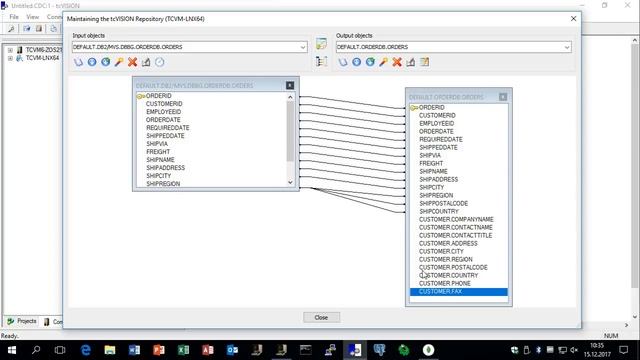
Task: Select ORDERDATE in the output field list
Action: (x=436, y=131)
